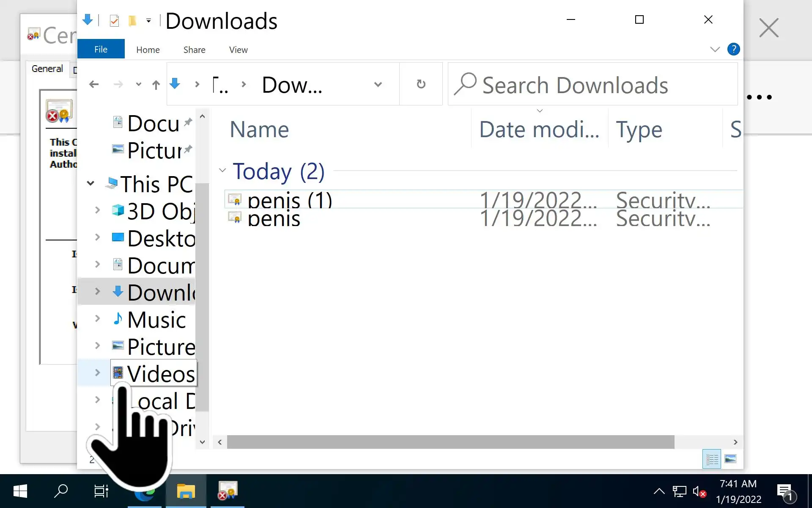This screenshot has width=812, height=508.
Task: Click Properties icon in quick access toolbar
Action: [x=114, y=20]
